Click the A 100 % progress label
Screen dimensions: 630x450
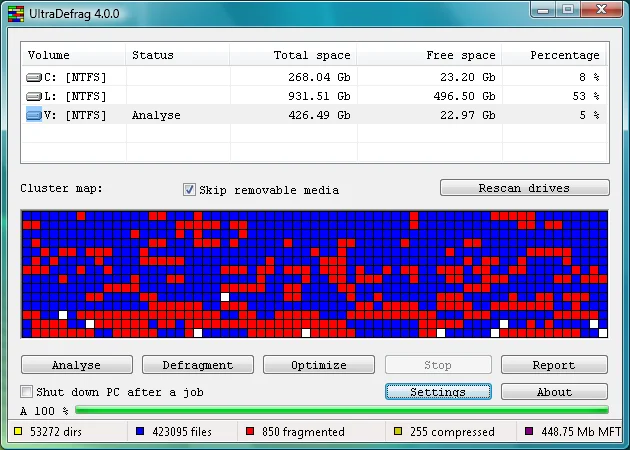pos(44,411)
